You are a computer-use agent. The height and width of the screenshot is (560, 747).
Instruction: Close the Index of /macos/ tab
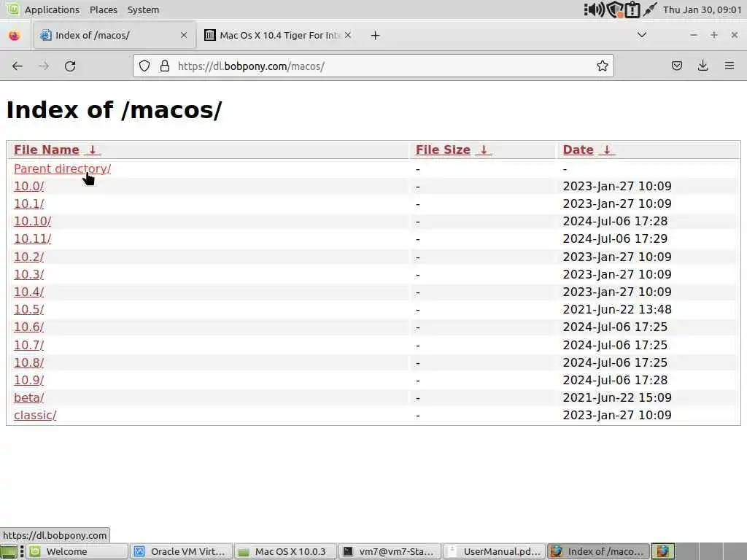click(x=183, y=35)
